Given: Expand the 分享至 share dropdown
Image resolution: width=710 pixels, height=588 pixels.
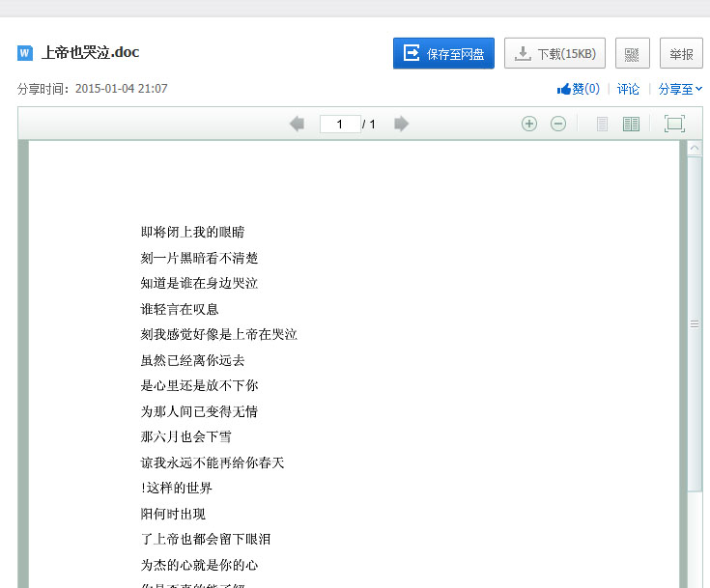Looking at the screenshot, I should coord(680,89).
